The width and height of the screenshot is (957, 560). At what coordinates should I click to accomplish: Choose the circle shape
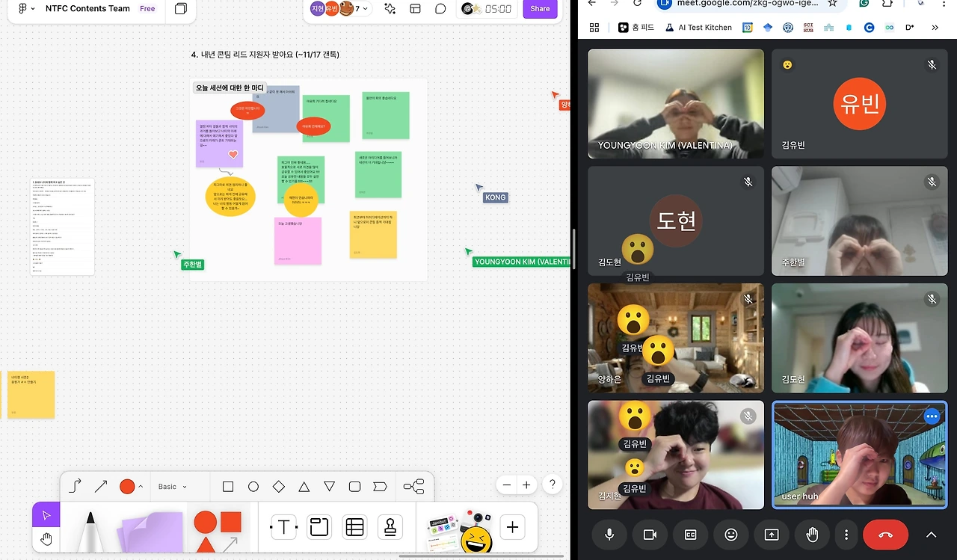point(253,487)
